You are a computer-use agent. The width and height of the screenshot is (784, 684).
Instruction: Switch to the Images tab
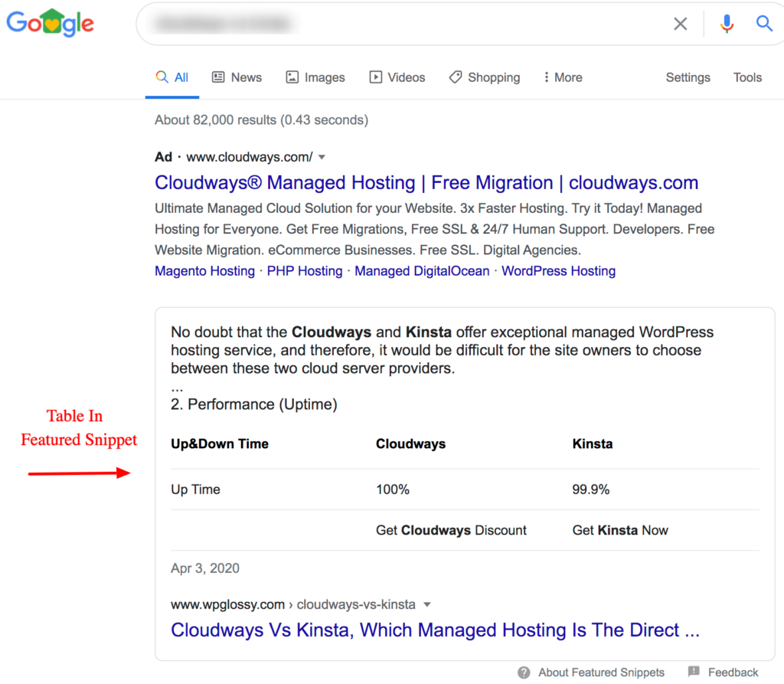pos(315,77)
